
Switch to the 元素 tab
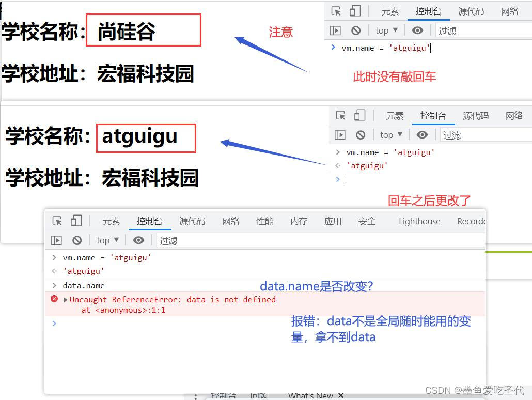pyautogui.click(x=111, y=221)
